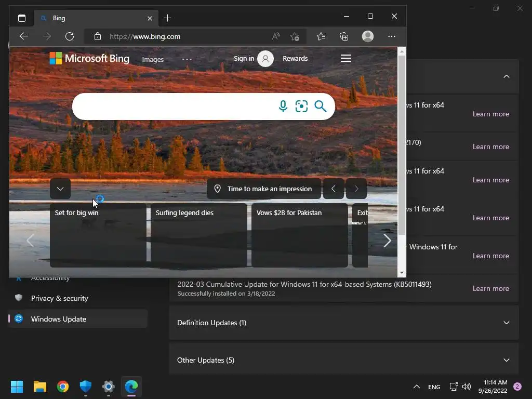Click the Read aloud icon
The image size is (532, 399).
[276, 36]
